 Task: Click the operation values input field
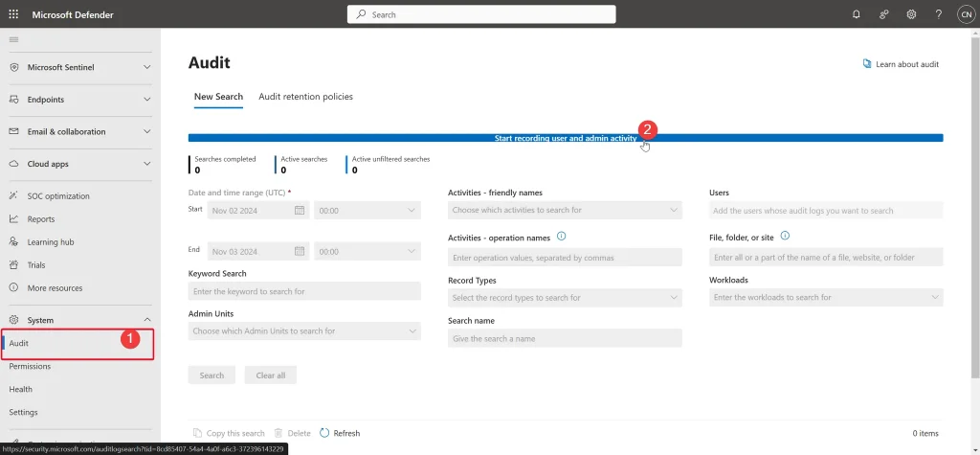565,258
